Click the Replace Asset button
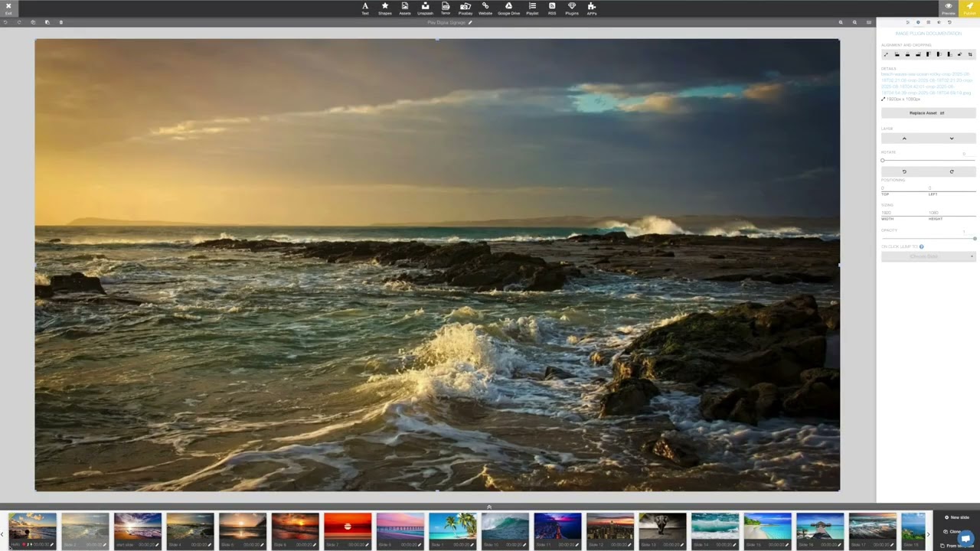 pos(928,113)
